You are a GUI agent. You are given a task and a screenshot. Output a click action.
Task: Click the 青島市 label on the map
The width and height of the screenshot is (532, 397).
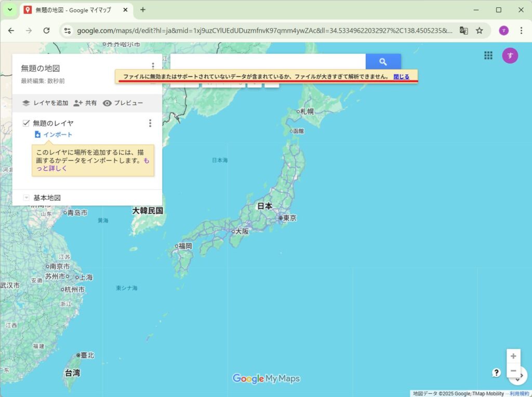click(77, 213)
